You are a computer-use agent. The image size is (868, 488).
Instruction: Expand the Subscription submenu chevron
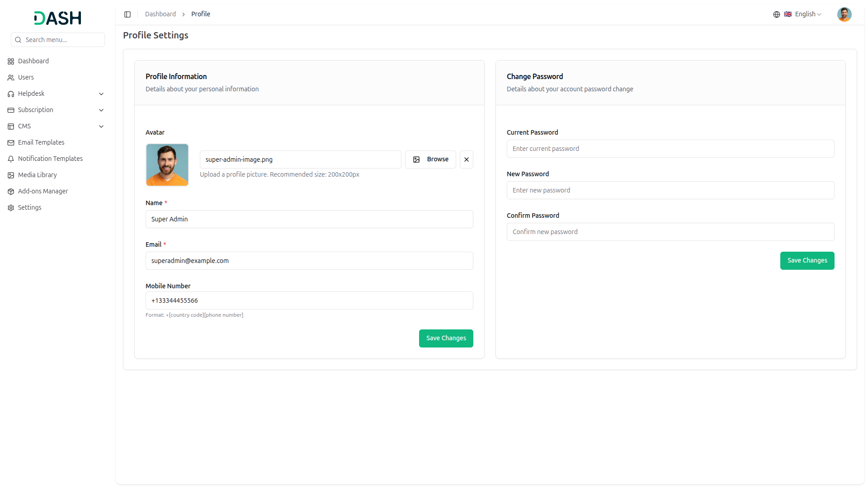coord(101,110)
